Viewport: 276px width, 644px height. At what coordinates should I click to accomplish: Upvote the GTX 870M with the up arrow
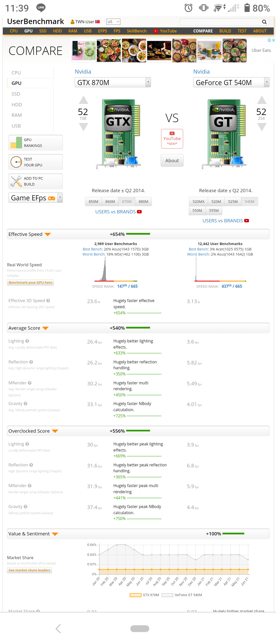pos(83,100)
